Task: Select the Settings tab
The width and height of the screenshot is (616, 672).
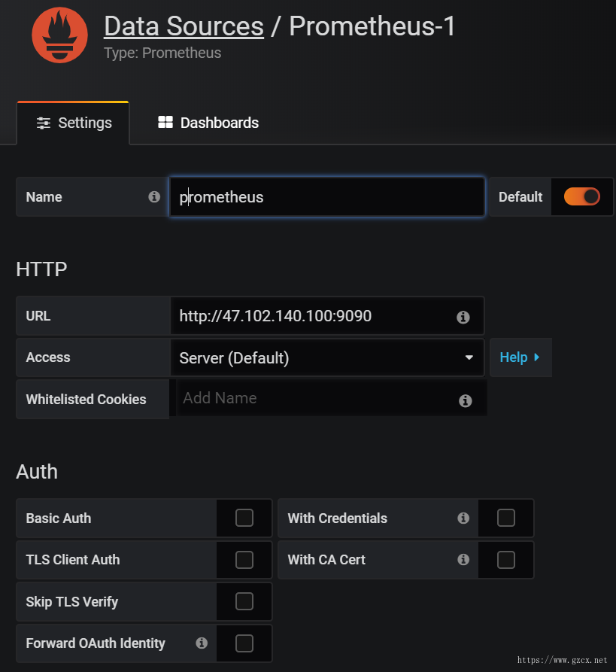Action: click(x=73, y=123)
